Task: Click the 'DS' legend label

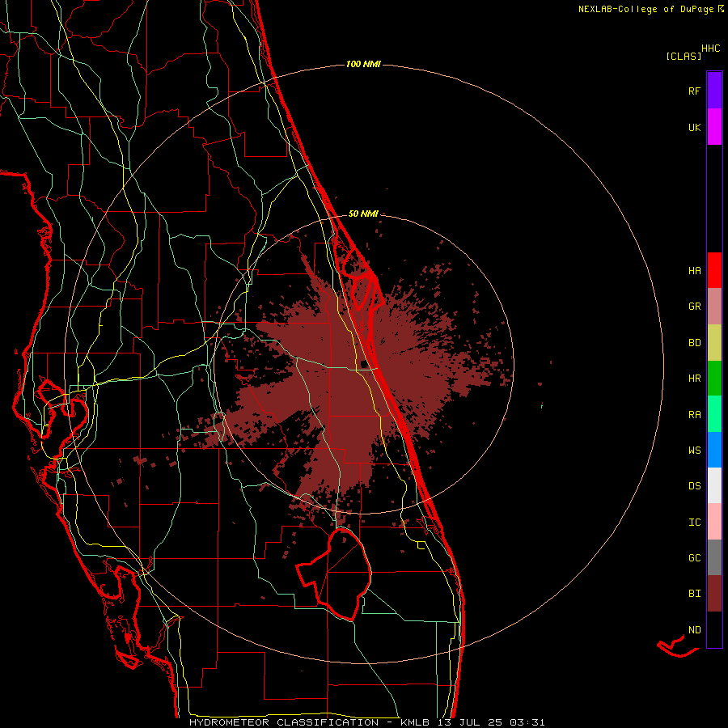Action: 694,486
